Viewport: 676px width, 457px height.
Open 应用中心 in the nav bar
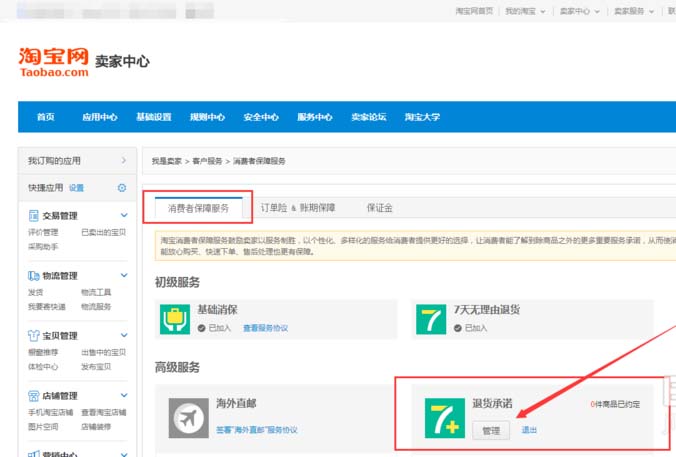(x=100, y=117)
